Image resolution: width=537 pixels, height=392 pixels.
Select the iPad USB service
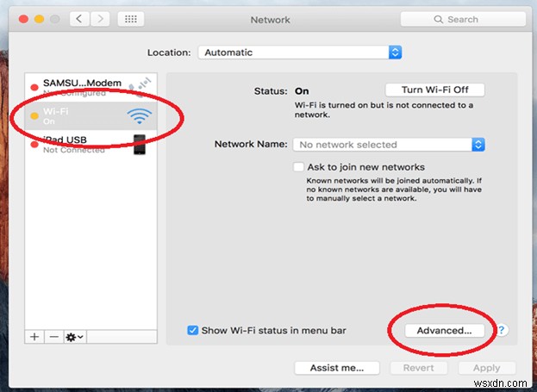[91, 144]
